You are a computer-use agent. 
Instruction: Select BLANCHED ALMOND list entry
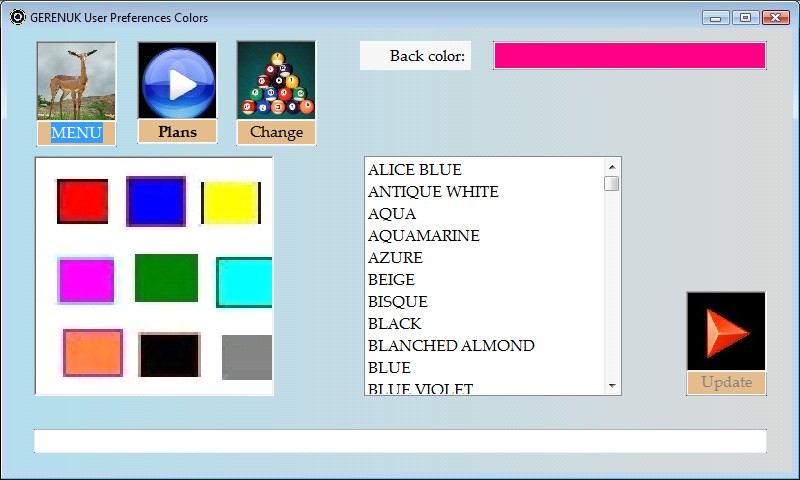451,346
